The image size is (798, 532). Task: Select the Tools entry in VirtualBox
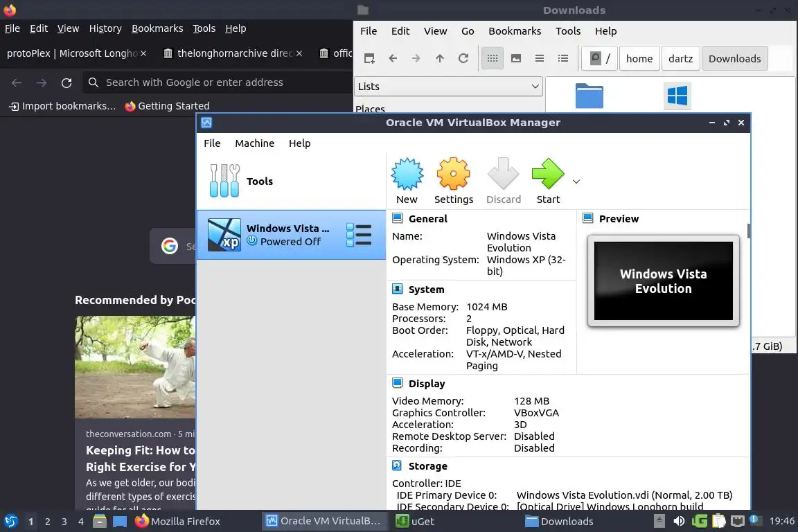291,181
